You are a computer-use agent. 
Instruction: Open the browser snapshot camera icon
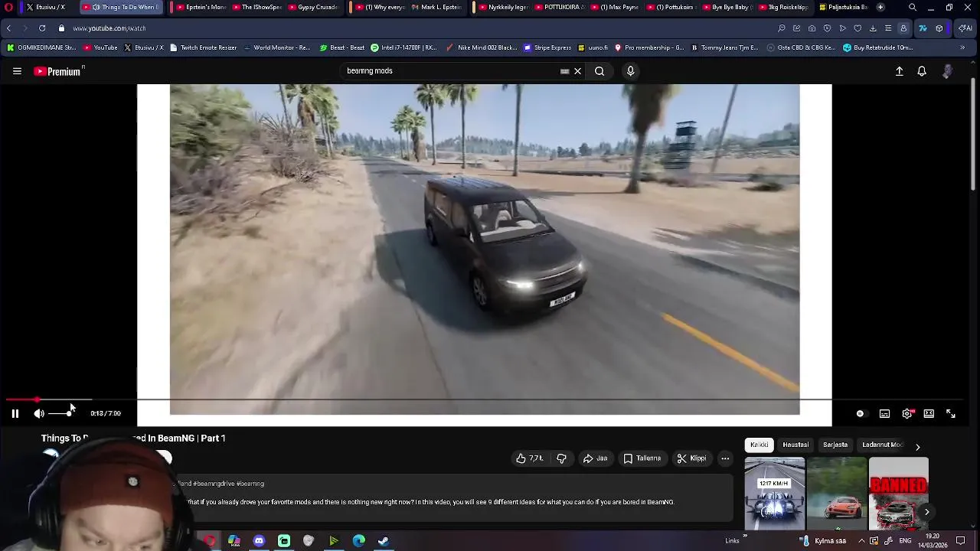(812, 28)
